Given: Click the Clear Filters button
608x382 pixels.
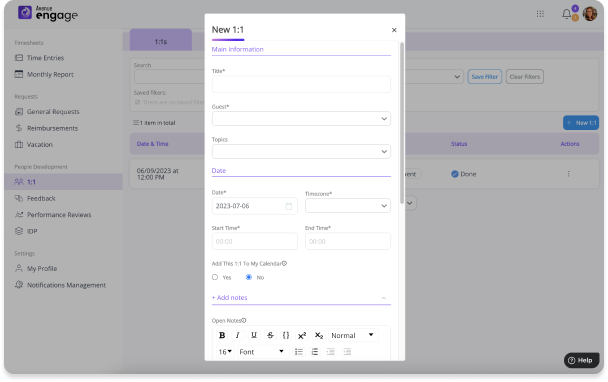Looking at the screenshot, I should pyautogui.click(x=525, y=76).
